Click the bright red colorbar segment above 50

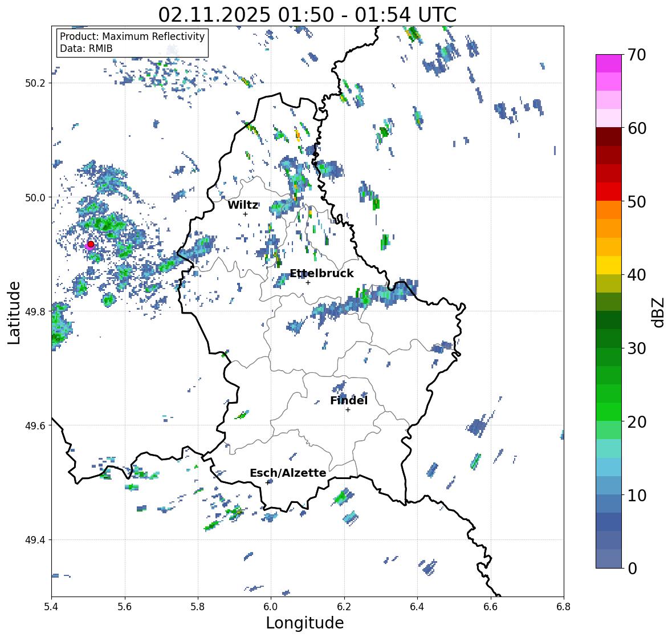click(x=609, y=192)
